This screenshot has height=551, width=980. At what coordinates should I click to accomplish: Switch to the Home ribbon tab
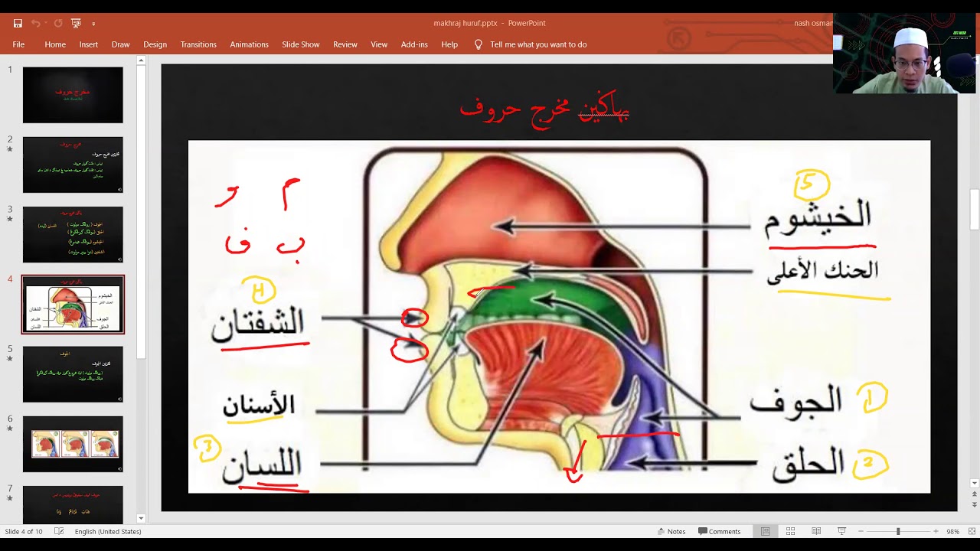(x=55, y=44)
